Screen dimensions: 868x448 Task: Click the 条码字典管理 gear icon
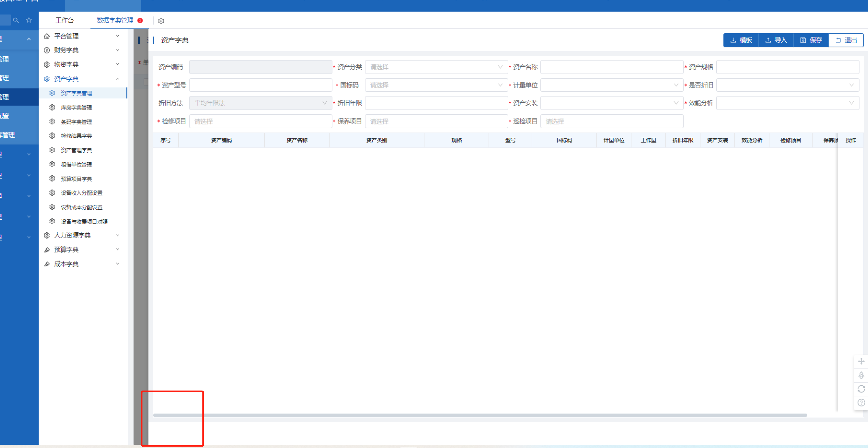click(x=52, y=121)
